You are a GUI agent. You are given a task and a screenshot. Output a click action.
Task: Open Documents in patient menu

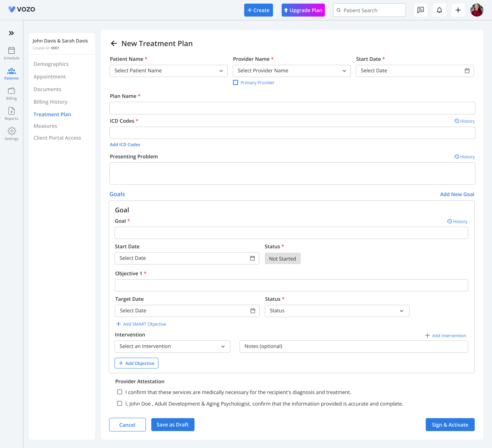point(47,89)
